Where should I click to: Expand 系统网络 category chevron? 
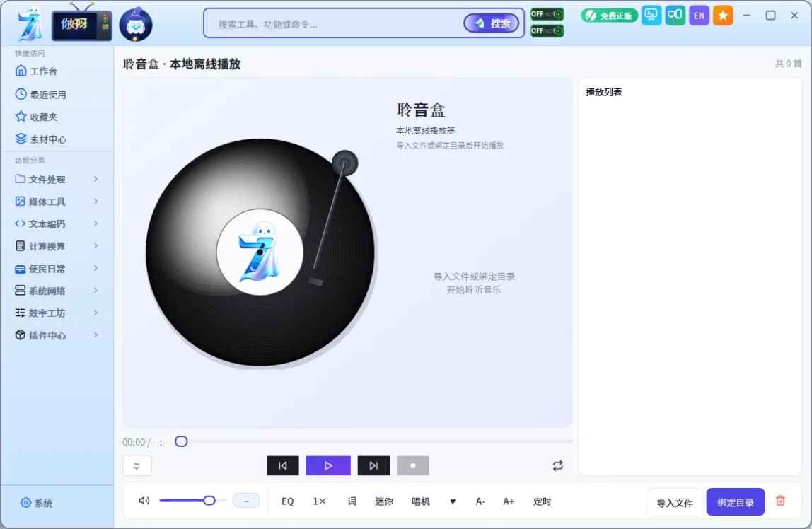95,291
